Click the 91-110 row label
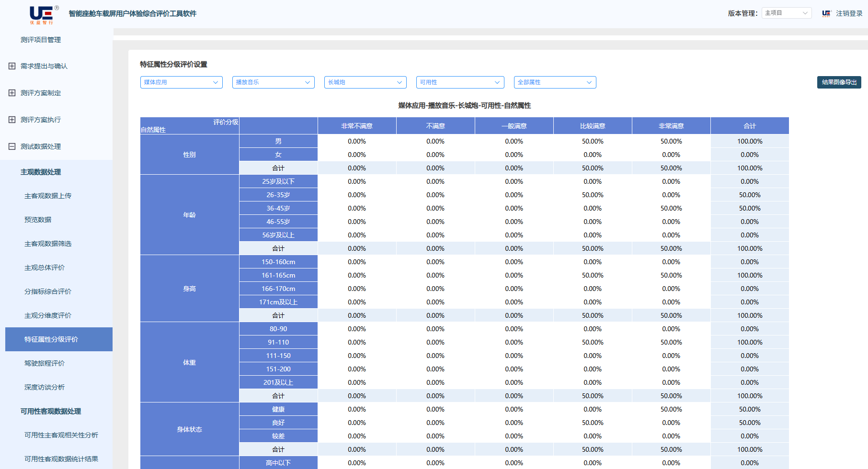 (278, 342)
